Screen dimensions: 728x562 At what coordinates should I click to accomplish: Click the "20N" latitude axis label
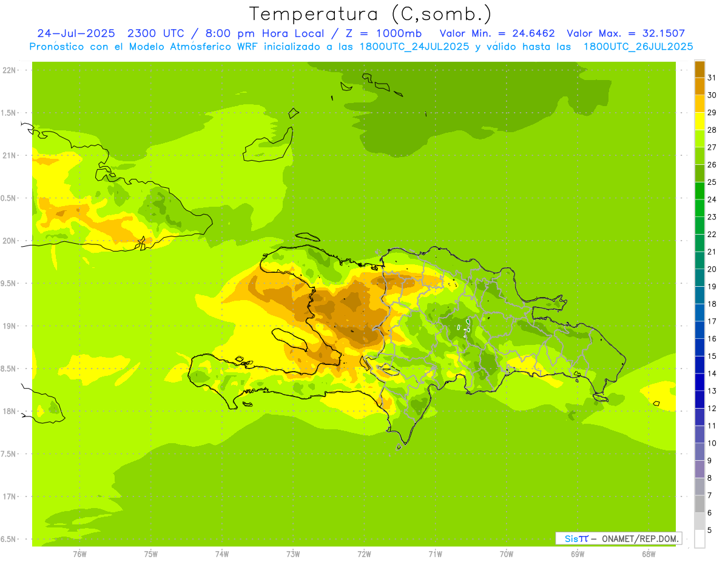point(10,241)
